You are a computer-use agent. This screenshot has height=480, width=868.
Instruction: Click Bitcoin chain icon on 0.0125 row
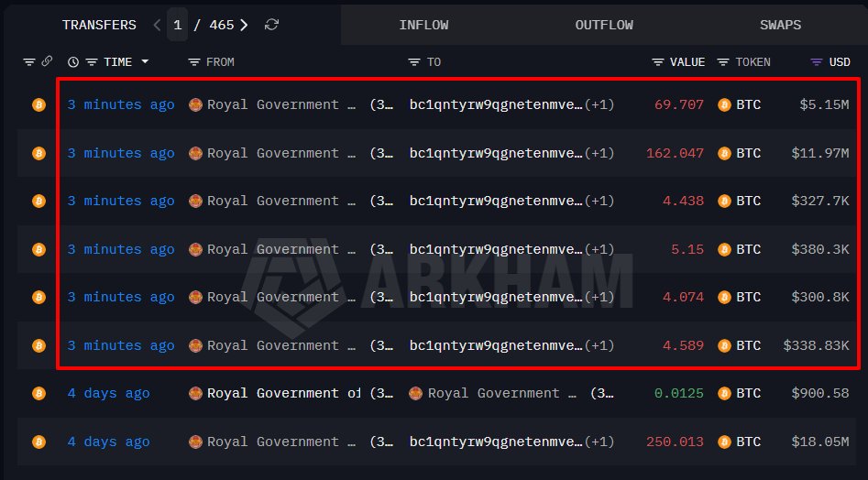[x=38, y=393]
